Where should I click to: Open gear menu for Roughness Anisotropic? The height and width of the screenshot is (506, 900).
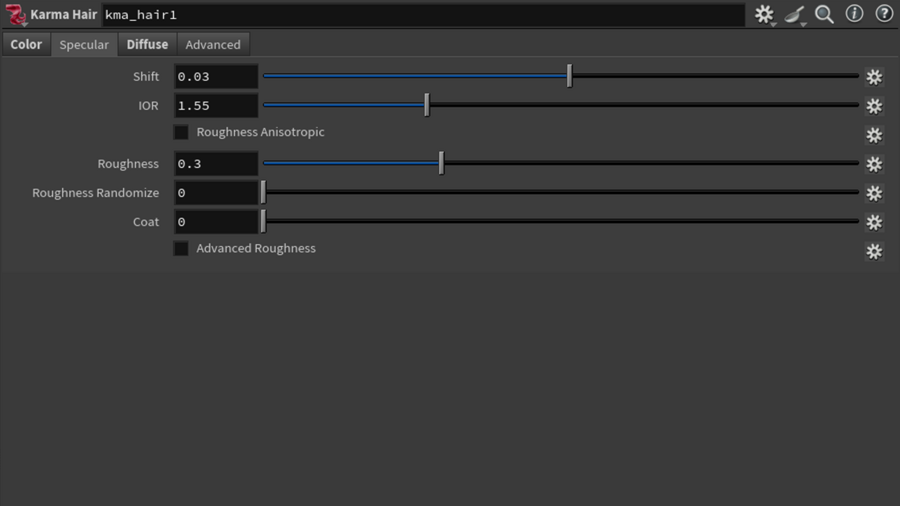coord(874,135)
